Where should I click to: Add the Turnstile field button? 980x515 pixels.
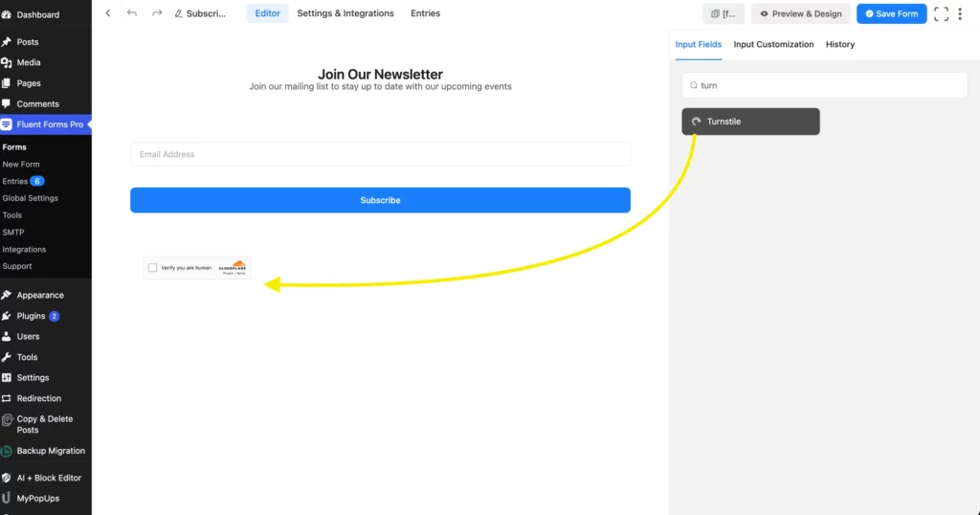tap(750, 122)
